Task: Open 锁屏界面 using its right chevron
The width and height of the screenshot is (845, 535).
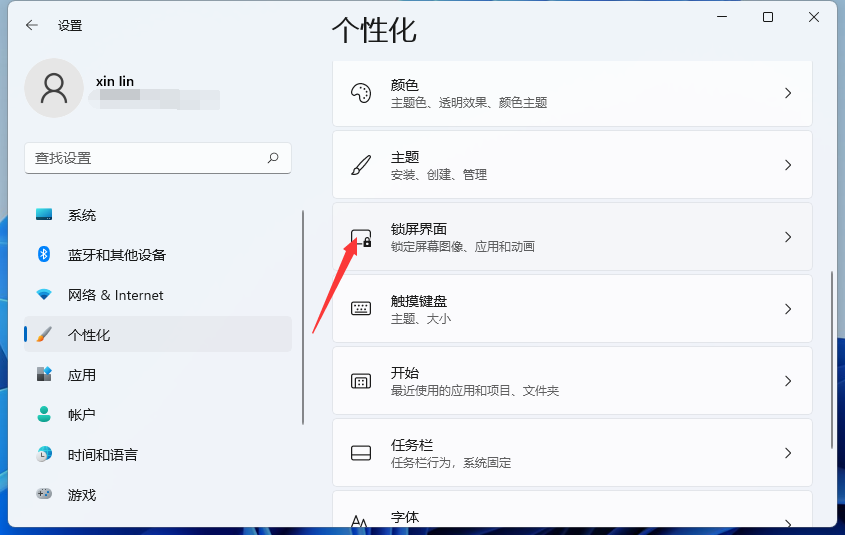Action: 788,237
